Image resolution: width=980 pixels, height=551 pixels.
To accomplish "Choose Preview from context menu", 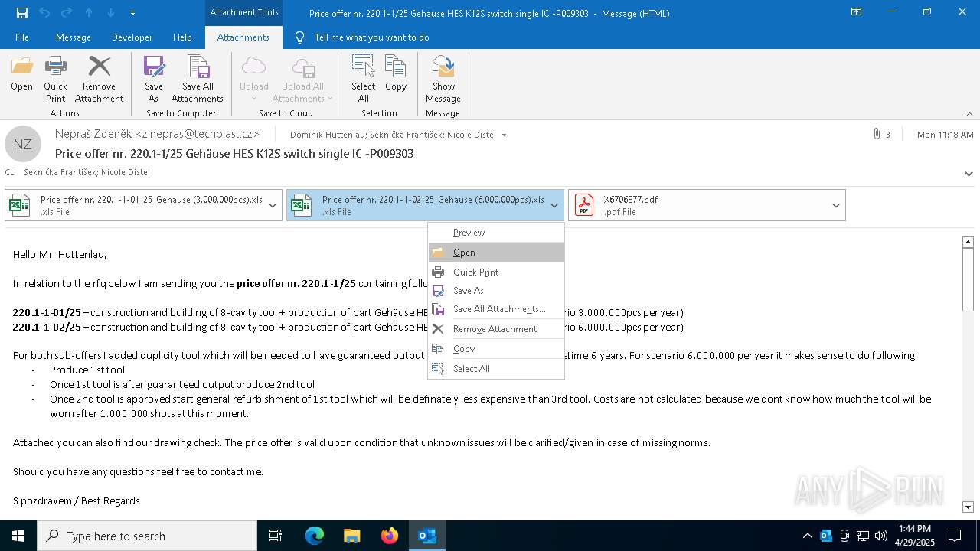I will point(496,233).
